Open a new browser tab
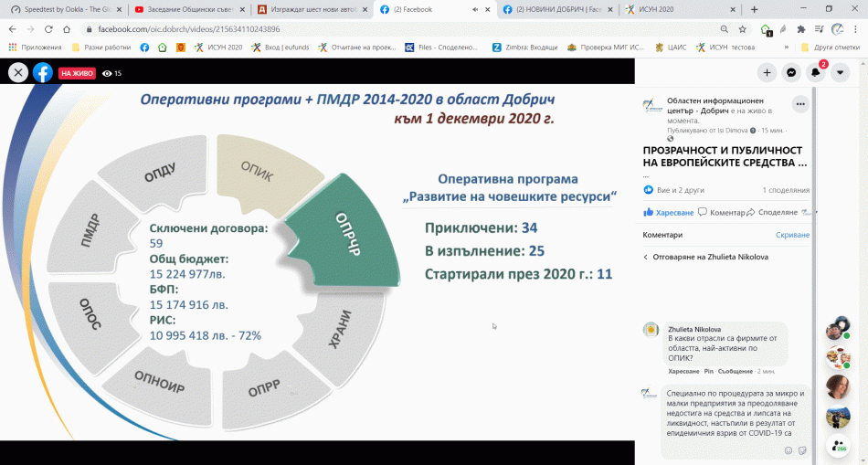The height and width of the screenshot is (465, 868). 754,9
